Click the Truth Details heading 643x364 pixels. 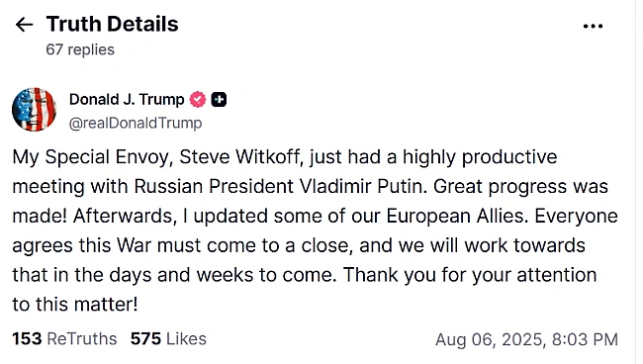(113, 24)
